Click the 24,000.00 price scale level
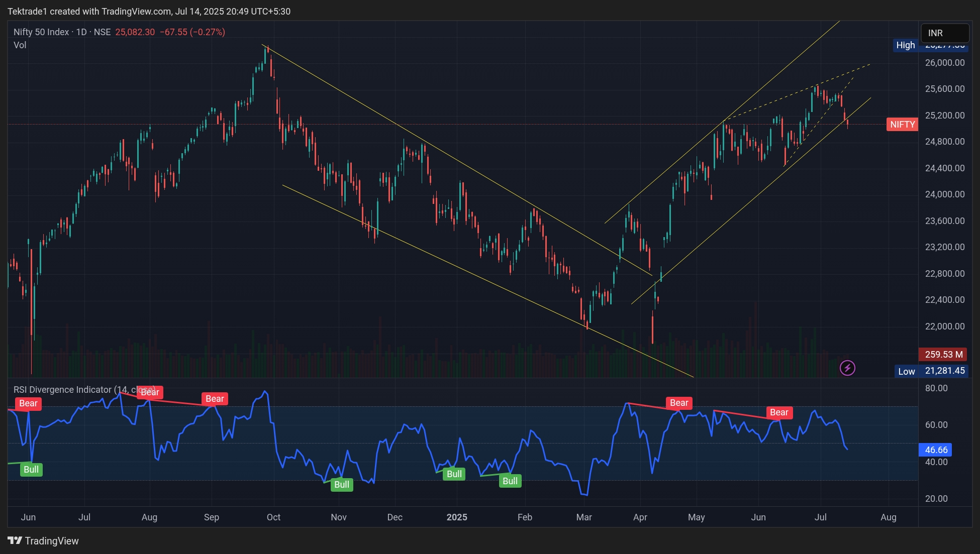Screen dimensions: 980x554 944,194
